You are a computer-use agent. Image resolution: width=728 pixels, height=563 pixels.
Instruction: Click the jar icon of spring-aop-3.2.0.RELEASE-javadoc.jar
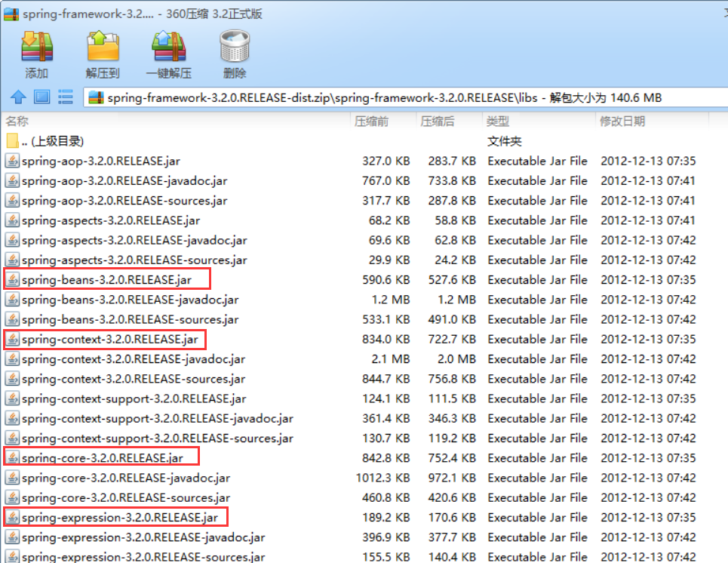point(13,180)
